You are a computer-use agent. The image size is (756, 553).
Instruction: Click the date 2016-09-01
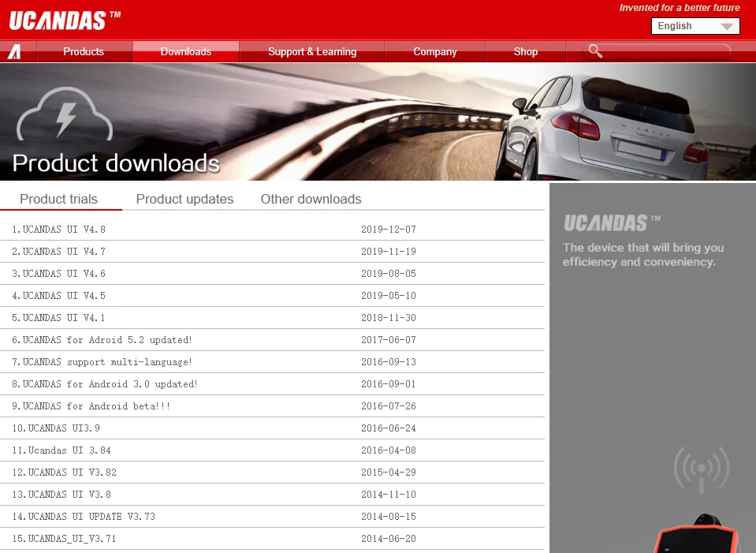(389, 384)
